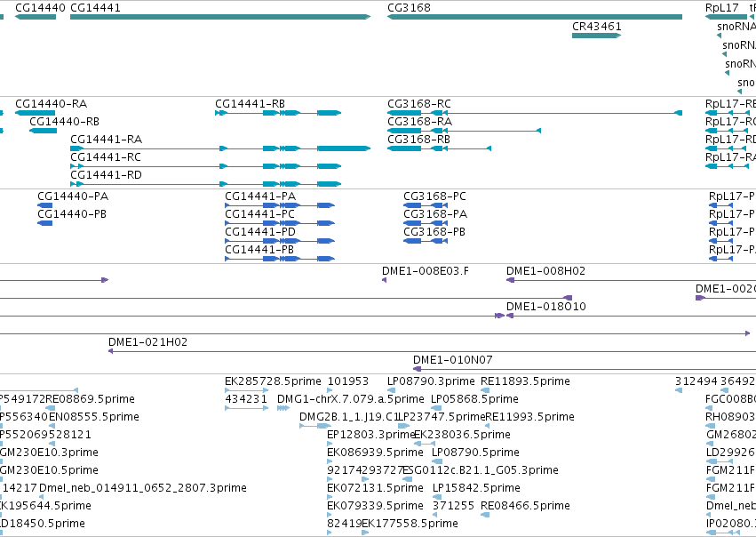Select transcript CG3168-RC

tap(419, 104)
